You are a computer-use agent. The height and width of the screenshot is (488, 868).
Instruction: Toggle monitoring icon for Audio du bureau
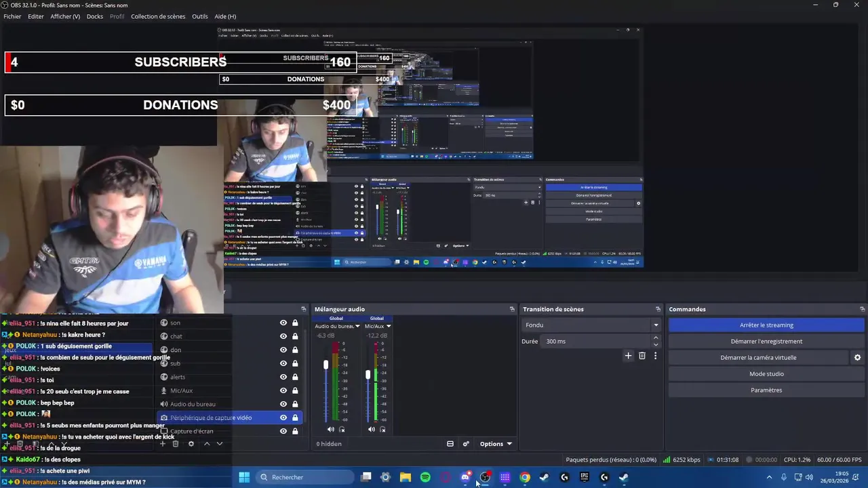pyautogui.click(x=342, y=429)
